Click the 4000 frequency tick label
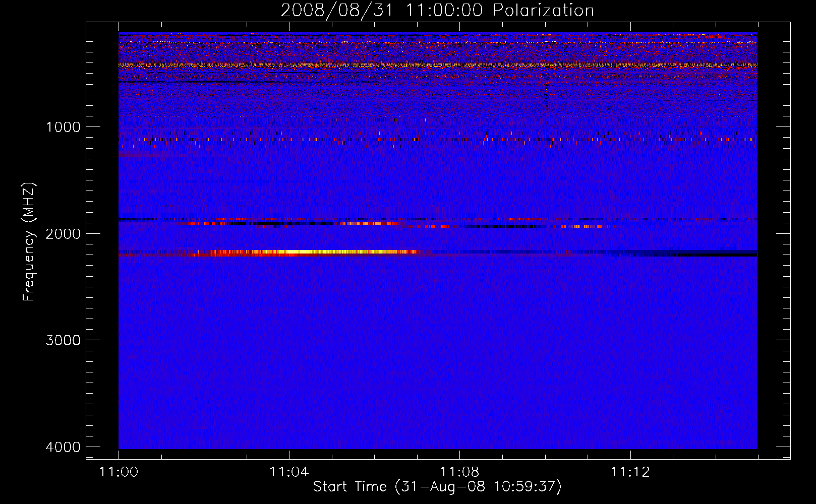816x504 pixels. (63, 447)
